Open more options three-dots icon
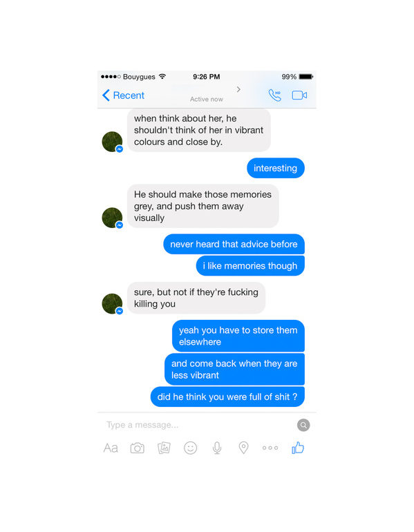This screenshot has width=414, height=532. click(270, 448)
